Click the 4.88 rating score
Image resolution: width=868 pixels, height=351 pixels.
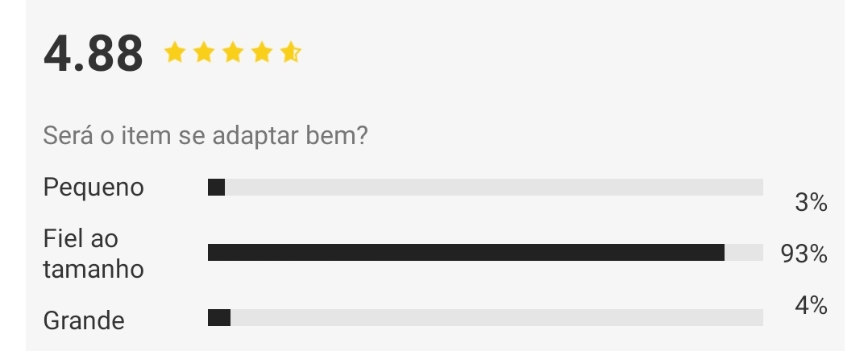tap(93, 54)
